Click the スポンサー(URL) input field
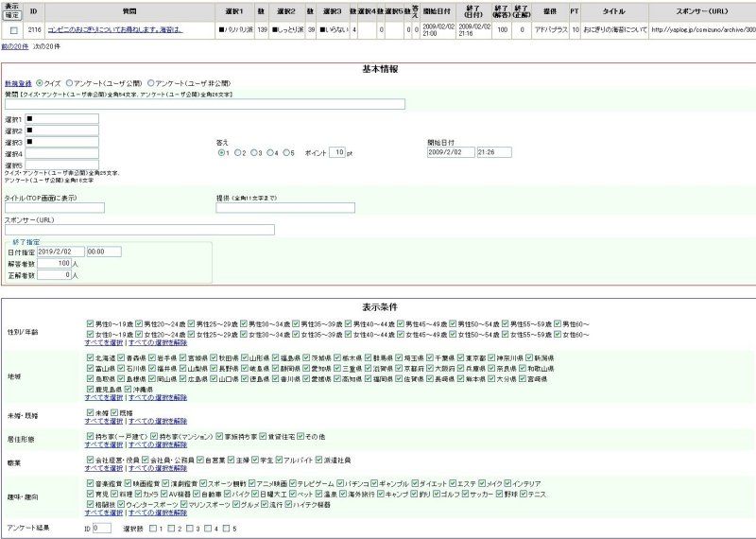The image size is (756, 539). pyautogui.click(x=140, y=229)
